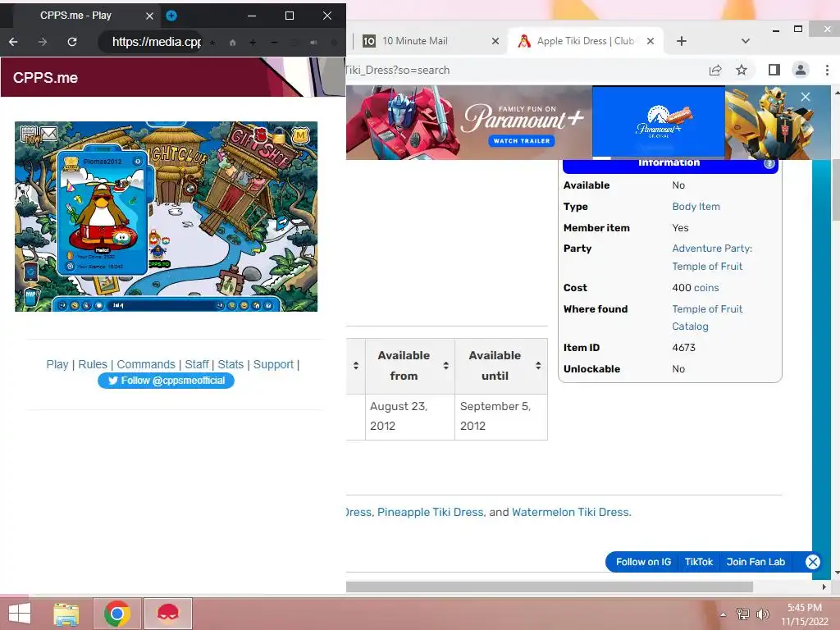840x630 pixels.
Task: Open Chrome three-dot menu
Action: [827, 70]
